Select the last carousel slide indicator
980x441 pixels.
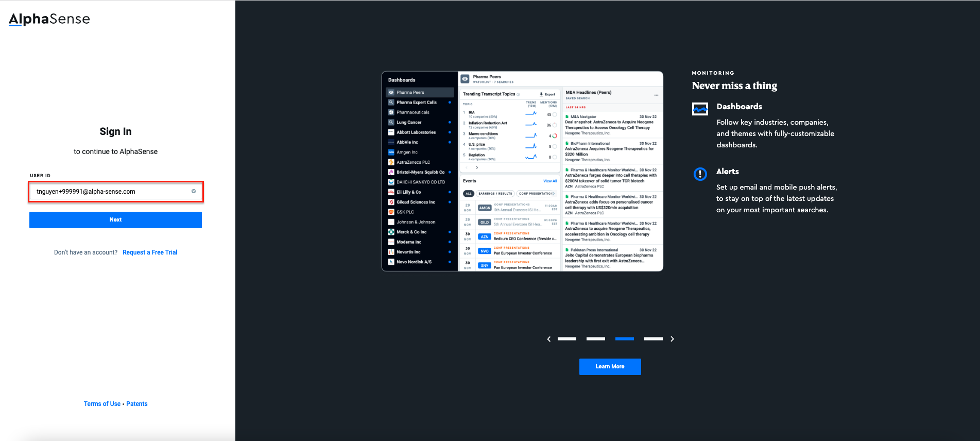tap(654, 339)
